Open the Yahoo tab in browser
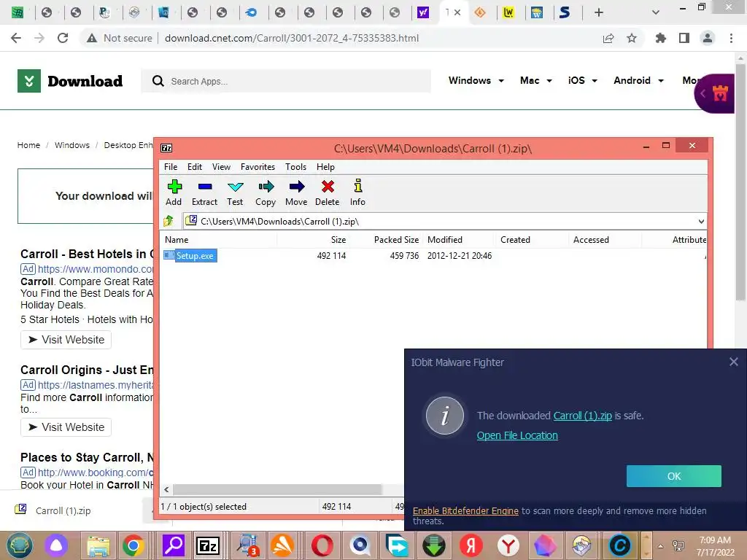Viewport: 747px width, 560px height. coord(423,12)
